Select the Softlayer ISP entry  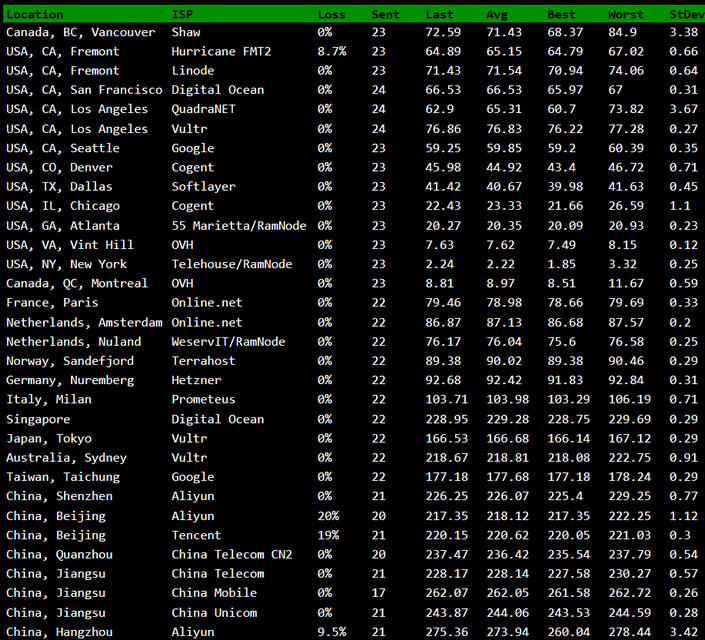[203, 187]
